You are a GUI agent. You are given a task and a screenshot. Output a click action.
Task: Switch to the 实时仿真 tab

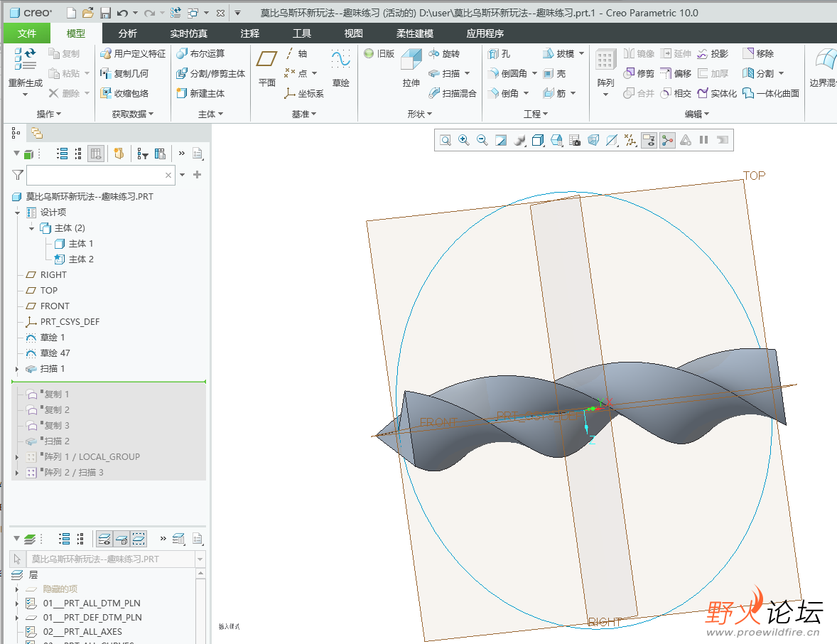click(x=188, y=33)
